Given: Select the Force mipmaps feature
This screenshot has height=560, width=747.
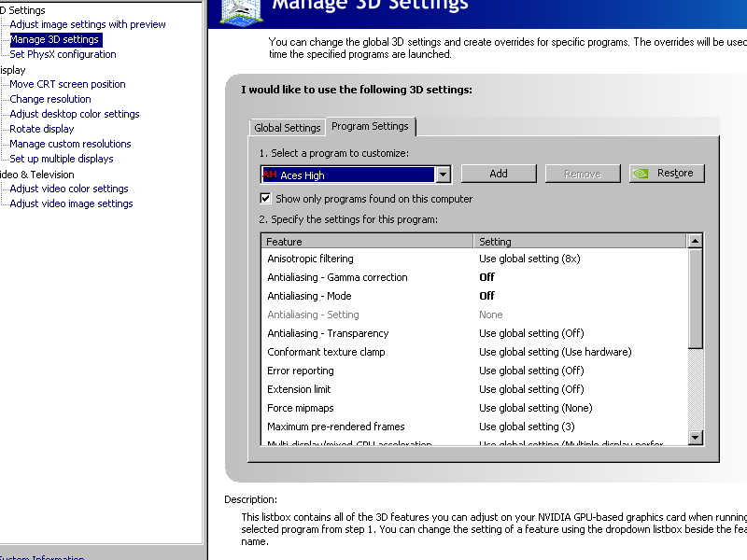Looking at the screenshot, I should click(x=300, y=408).
